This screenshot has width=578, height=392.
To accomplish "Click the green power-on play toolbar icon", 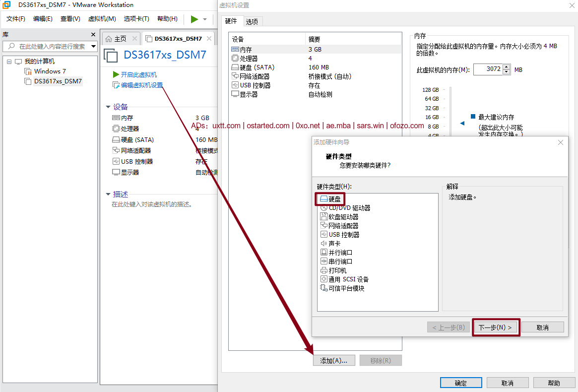I will point(194,19).
